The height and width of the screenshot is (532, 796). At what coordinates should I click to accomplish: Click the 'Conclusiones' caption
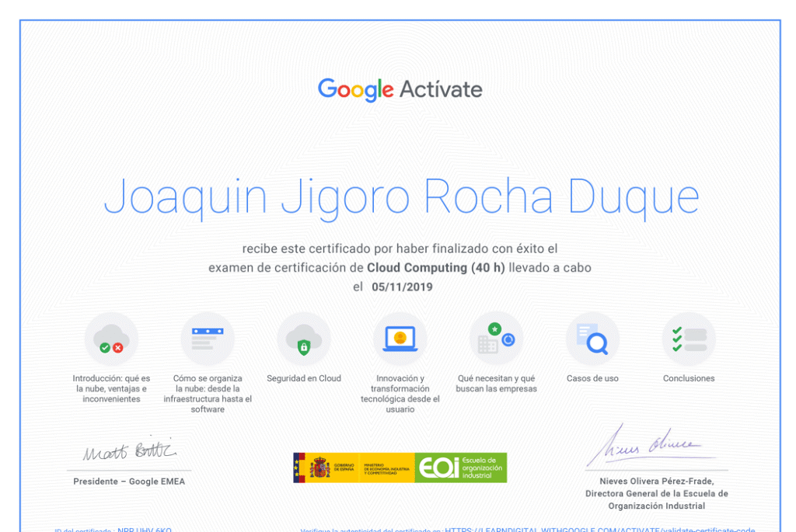coord(689,378)
